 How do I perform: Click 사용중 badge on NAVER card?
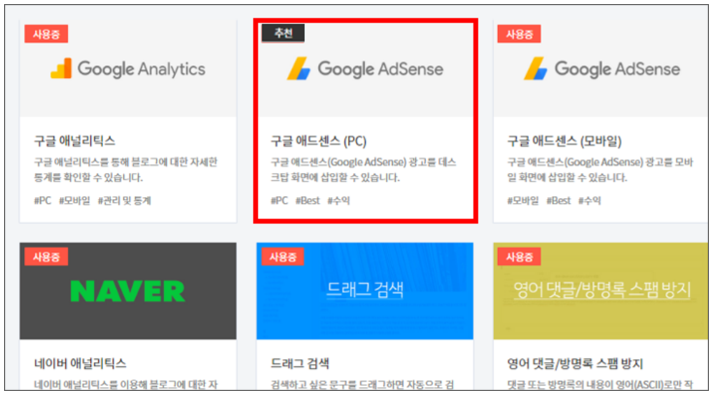click(47, 257)
